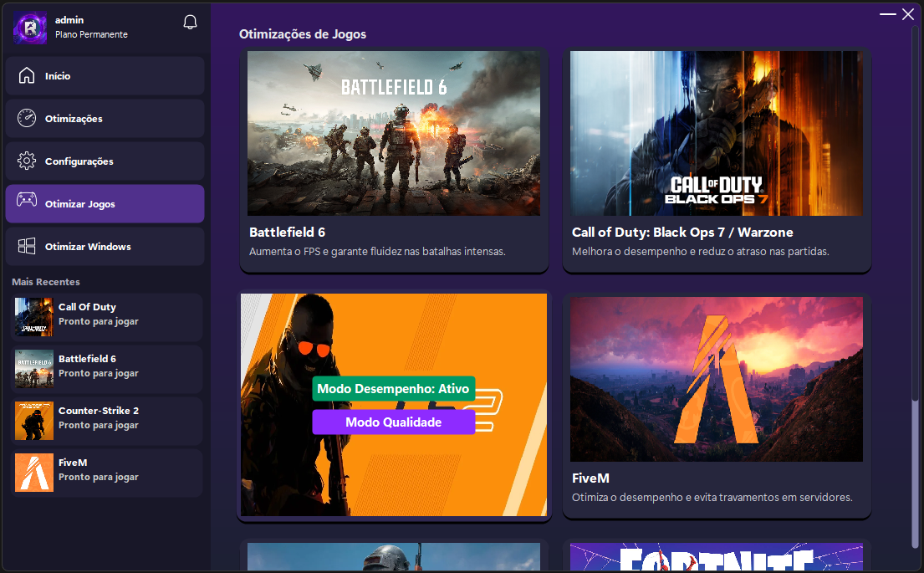This screenshot has height=573, width=924.
Task: Switch to Modo Qualidade
Action: click(x=394, y=422)
